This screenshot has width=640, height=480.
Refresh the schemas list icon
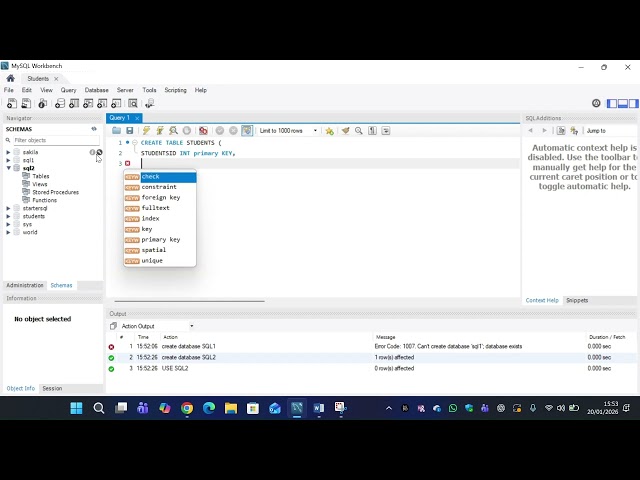(94, 129)
